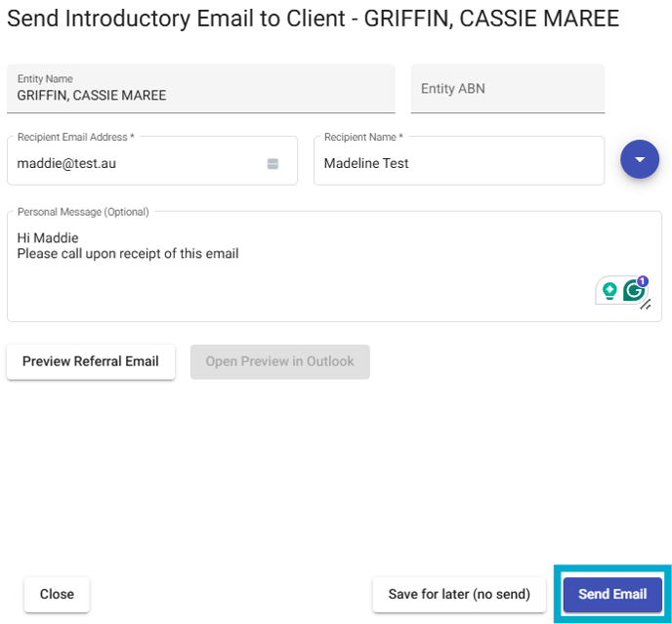Image resolution: width=672 pixels, height=624 pixels.
Task: Click the Personal Message (Optional) label
Action: (83, 212)
